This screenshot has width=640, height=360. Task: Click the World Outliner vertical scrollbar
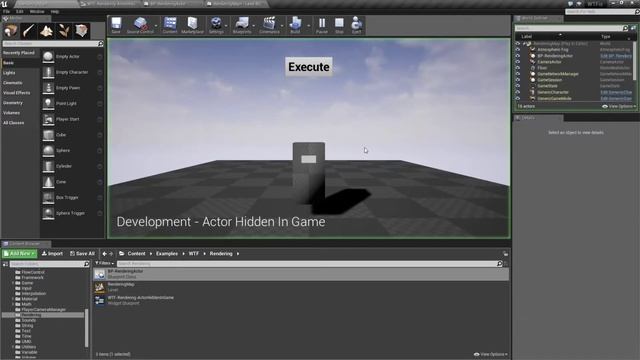[634, 60]
